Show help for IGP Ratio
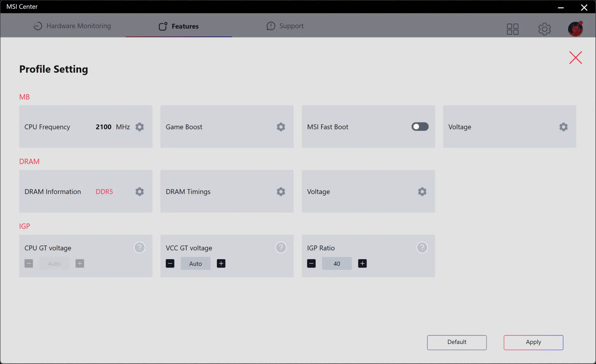 click(422, 248)
